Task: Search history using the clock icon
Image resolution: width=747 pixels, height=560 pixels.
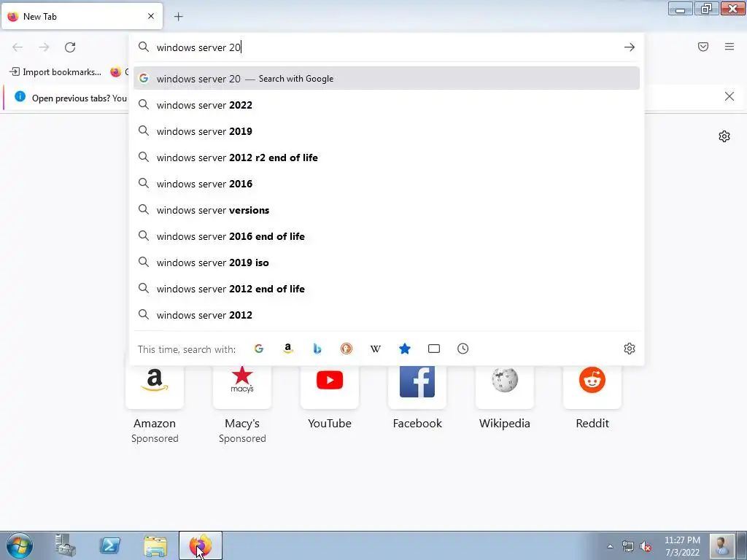Action: 463,349
